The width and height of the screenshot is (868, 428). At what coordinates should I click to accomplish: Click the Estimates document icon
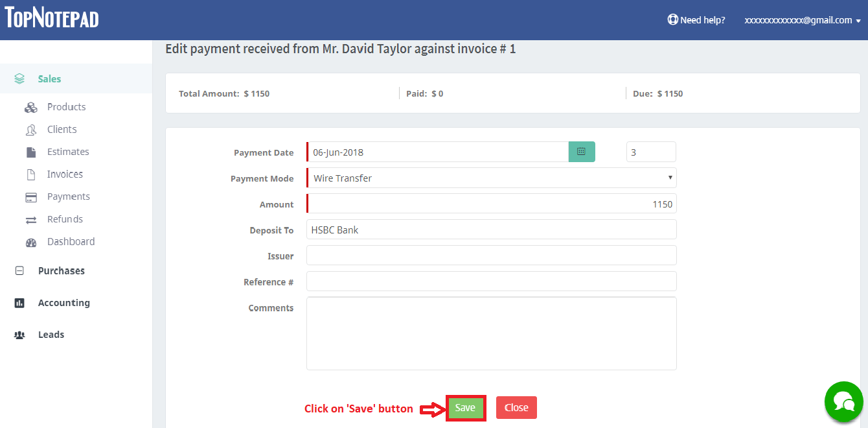(30, 152)
